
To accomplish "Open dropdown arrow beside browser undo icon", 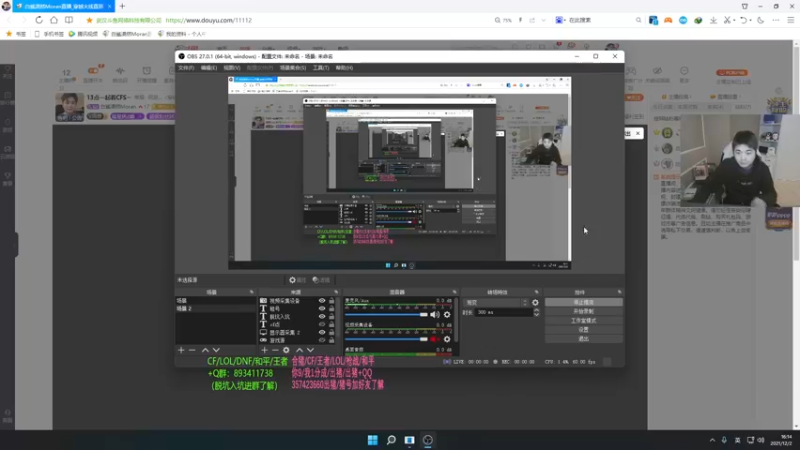I will tap(750, 20).
